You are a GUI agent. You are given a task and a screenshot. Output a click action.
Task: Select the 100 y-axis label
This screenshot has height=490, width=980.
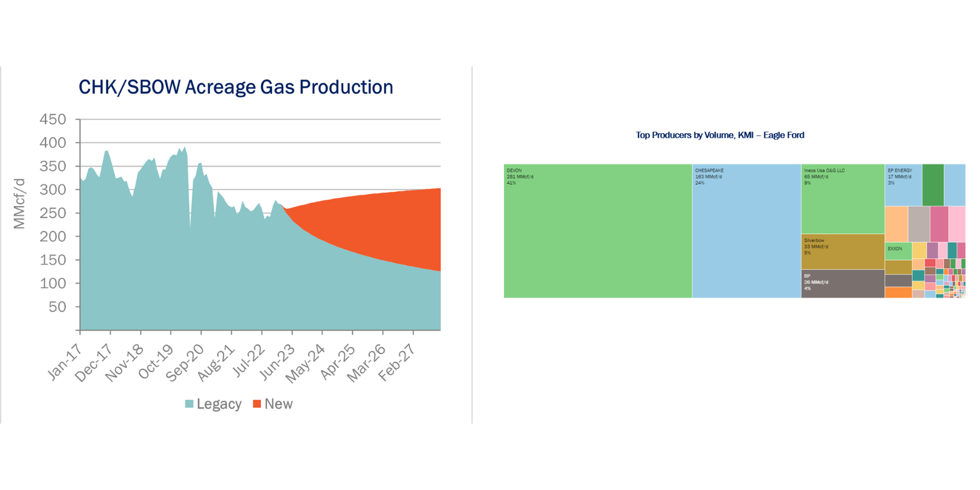point(53,283)
